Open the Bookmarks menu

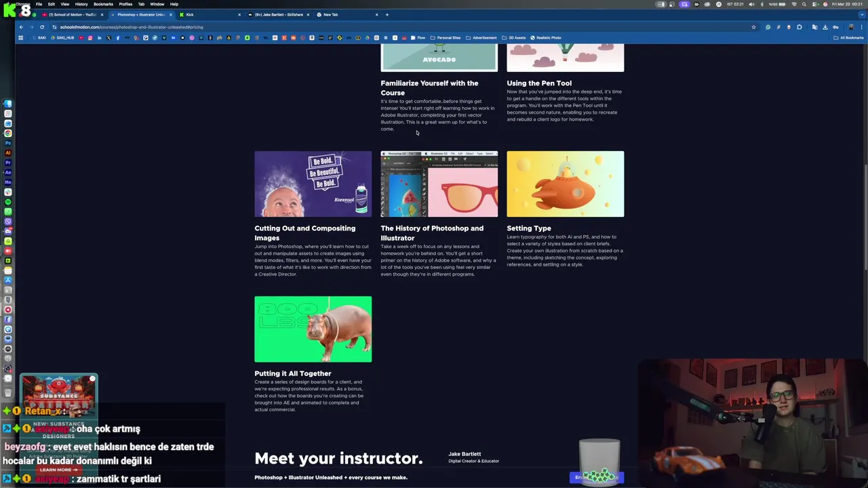(103, 4)
